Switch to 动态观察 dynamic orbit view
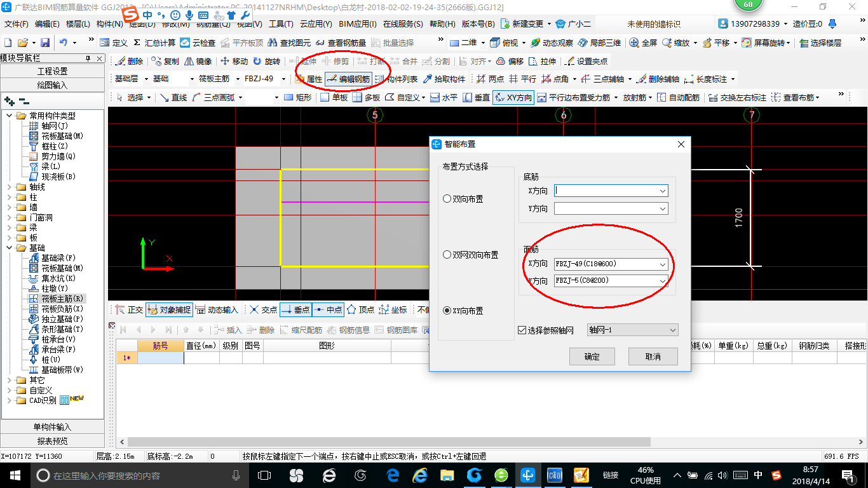This screenshot has width=868, height=488. [552, 43]
